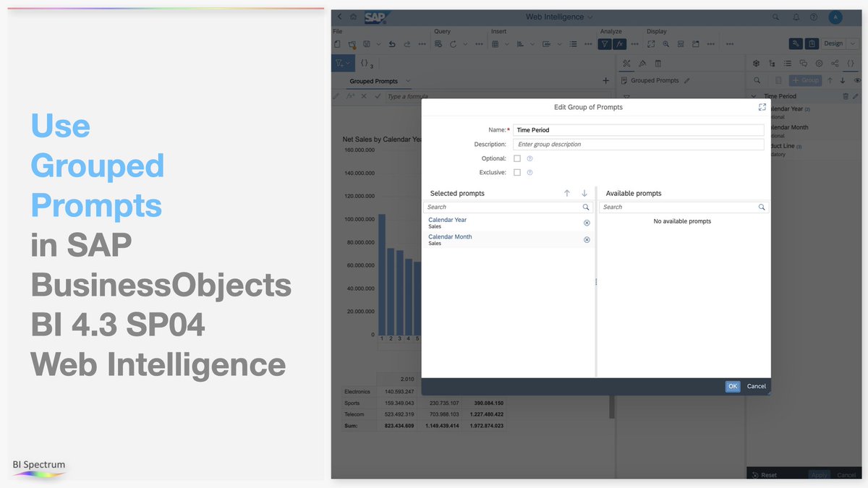This screenshot has height=488, width=868.
Task: Open the insert cell dropdown arrow
Action: [x=559, y=44]
